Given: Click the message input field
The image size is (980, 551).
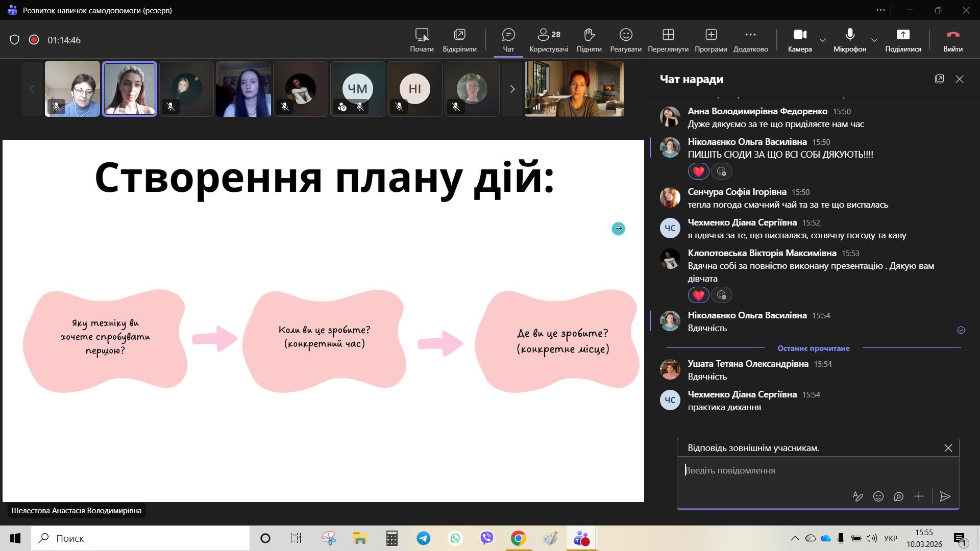Looking at the screenshot, I should (817, 470).
